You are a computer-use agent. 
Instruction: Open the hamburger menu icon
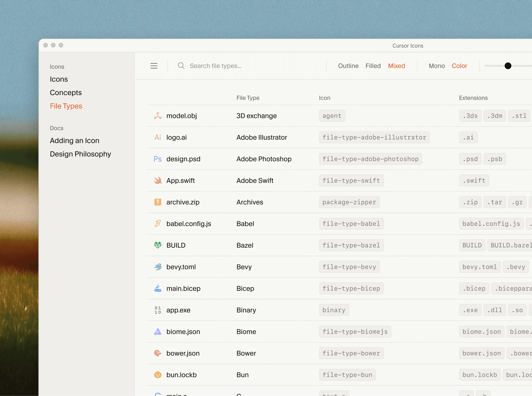click(154, 66)
